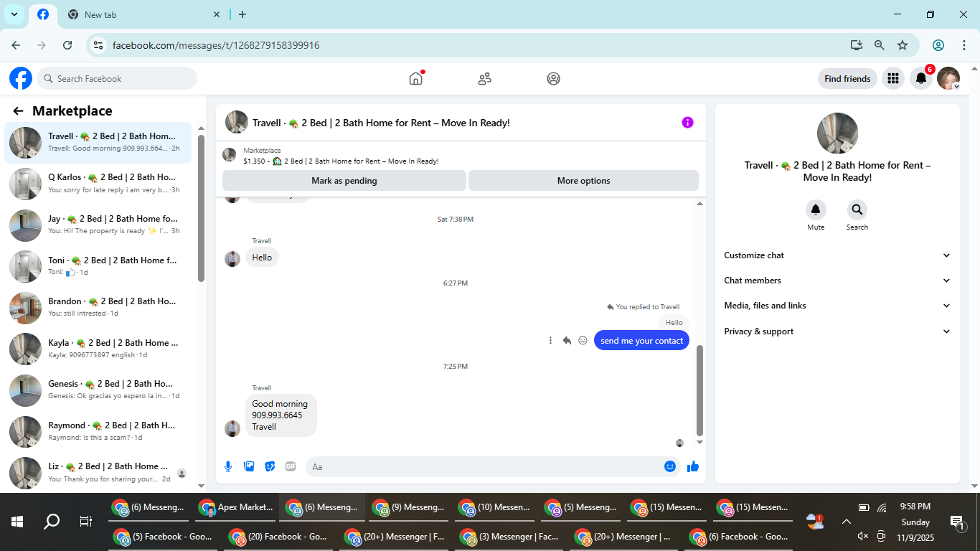Open Chrome zoom magnifier in address bar
Viewport: 980px width, 551px height.
click(x=880, y=45)
